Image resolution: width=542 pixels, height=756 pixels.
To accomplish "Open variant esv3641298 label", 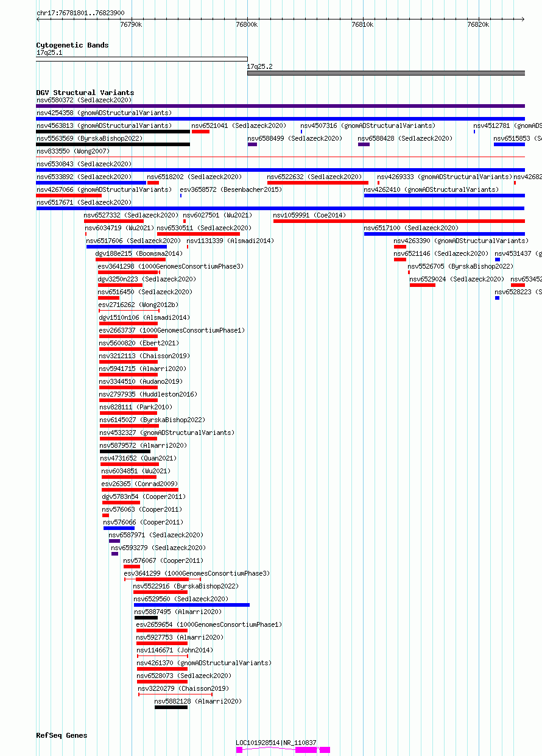I will click(x=171, y=266).
